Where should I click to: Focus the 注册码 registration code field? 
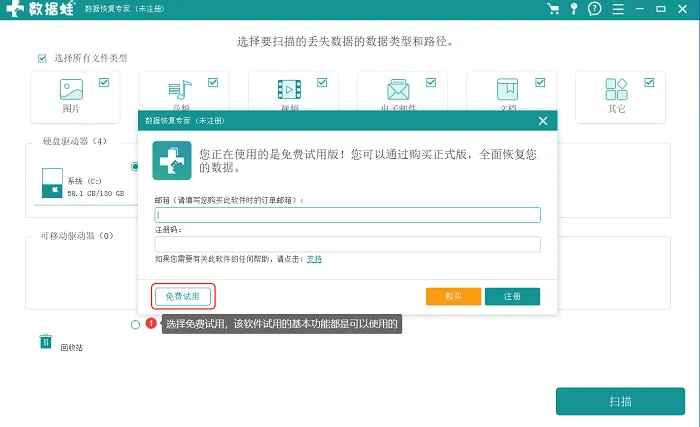[347, 244]
